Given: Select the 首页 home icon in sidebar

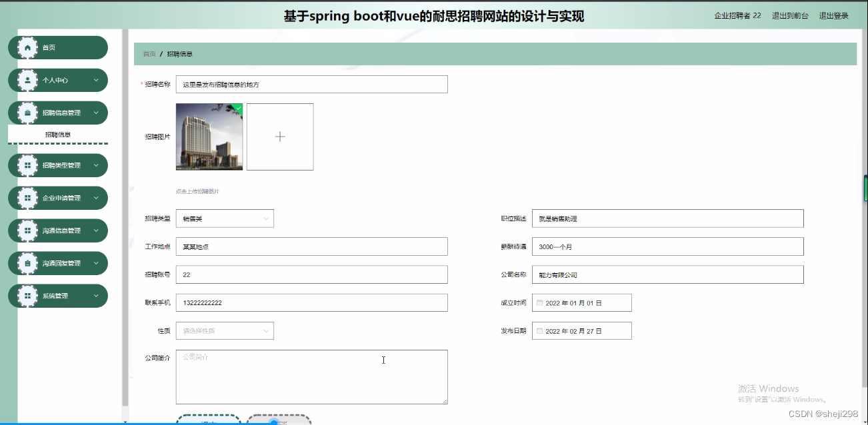Looking at the screenshot, I should pyautogui.click(x=27, y=47).
